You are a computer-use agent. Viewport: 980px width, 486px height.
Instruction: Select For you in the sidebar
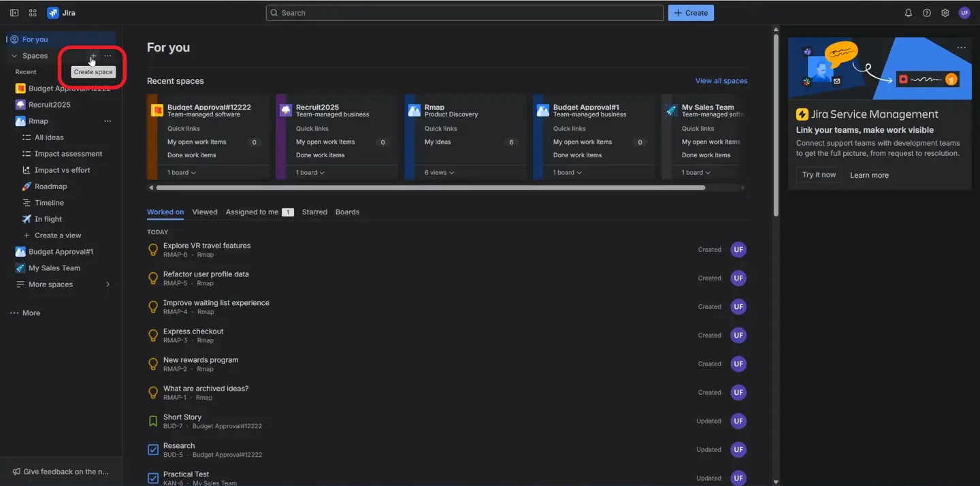[x=61, y=39]
